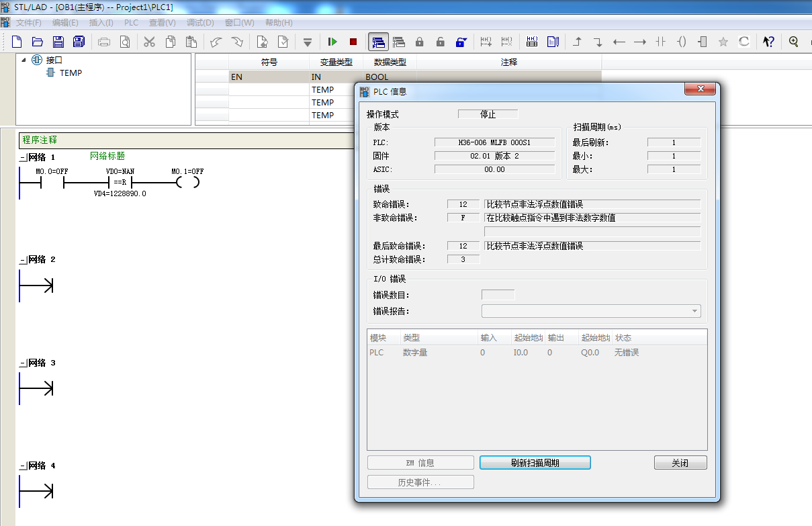Click the closed padlock icon
This screenshot has height=526, width=812.
[420, 42]
